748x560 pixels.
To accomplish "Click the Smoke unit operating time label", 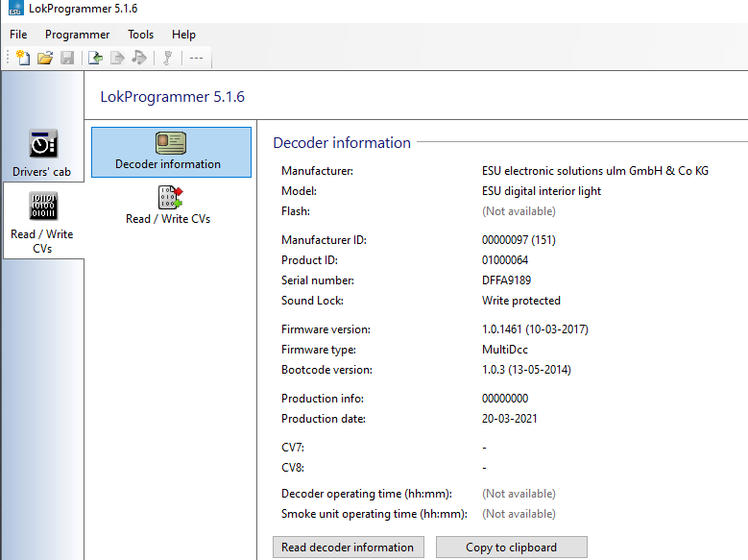I will (x=374, y=514).
